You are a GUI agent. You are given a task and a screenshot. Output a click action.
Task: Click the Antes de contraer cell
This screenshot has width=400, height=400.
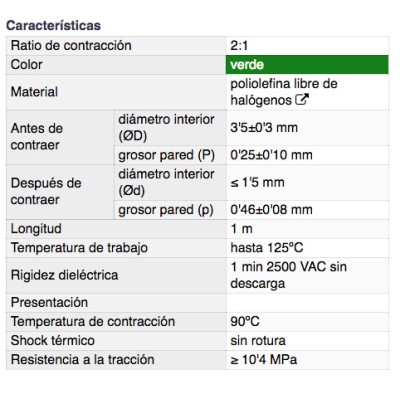pyautogui.click(x=60, y=137)
